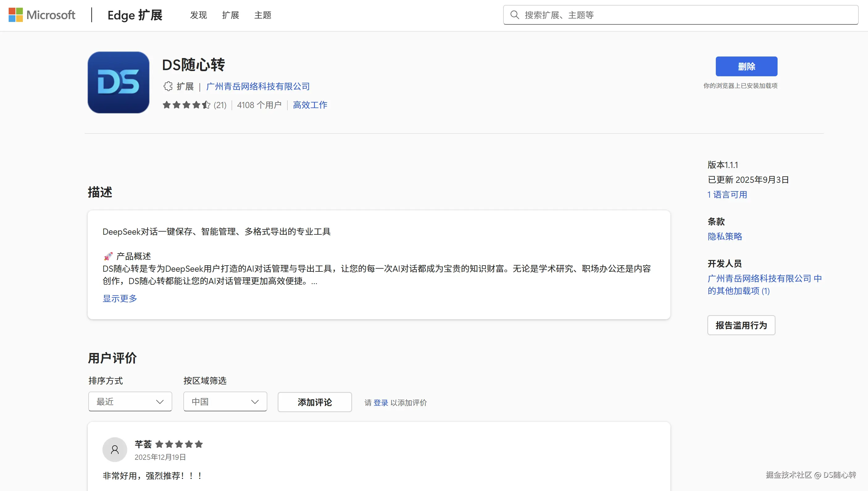Click reviewer name 芊荟
This screenshot has width=868, height=491.
tap(143, 444)
